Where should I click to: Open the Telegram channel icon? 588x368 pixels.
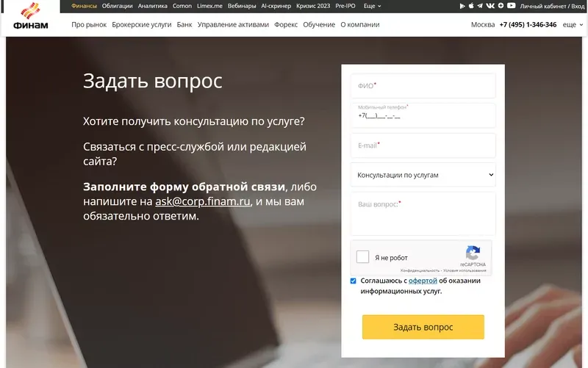480,6
